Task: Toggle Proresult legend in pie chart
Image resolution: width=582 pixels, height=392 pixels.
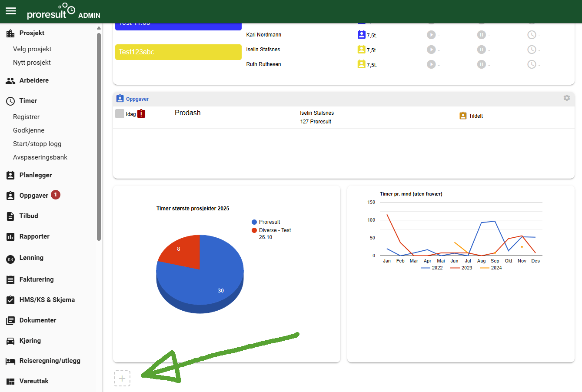Action: (266, 222)
